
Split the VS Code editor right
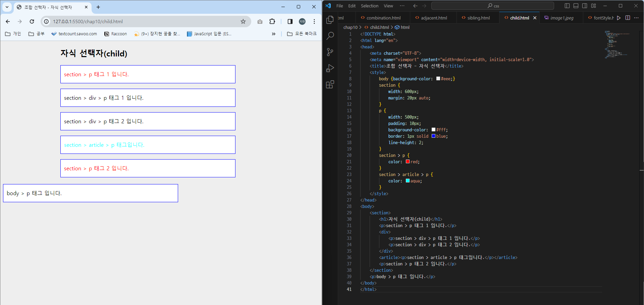(628, 18)
